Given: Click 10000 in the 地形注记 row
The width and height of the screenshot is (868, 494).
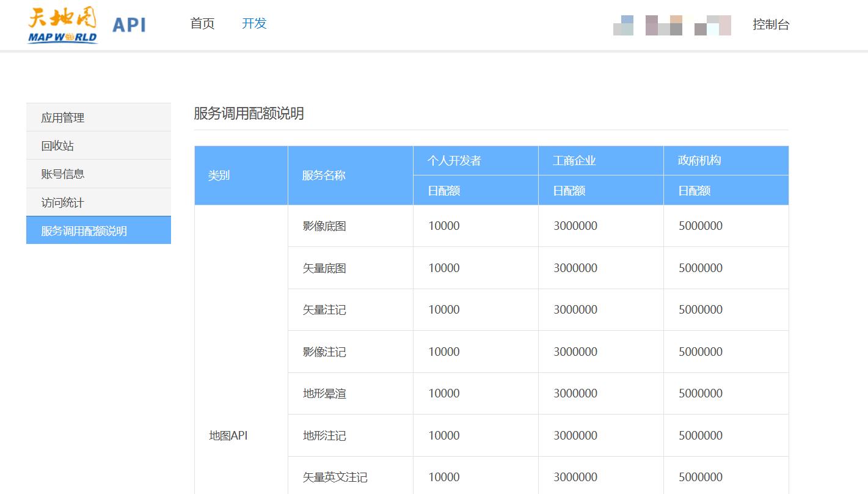Looking at the screenshot, I should click(x=444, y=435).
